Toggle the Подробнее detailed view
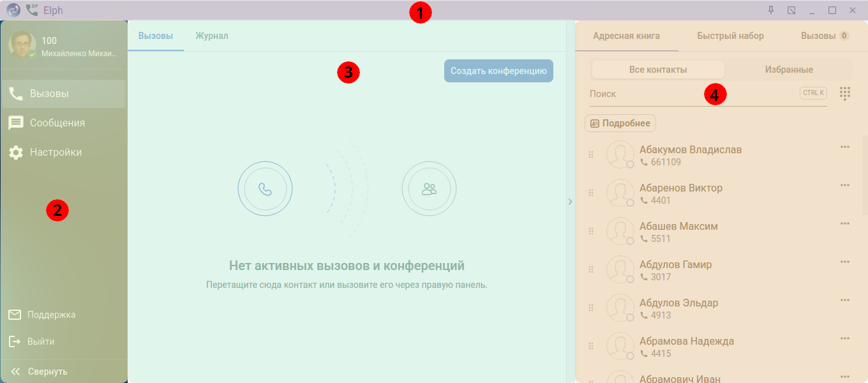The image size is (868, 383). [x=620, y=123]
